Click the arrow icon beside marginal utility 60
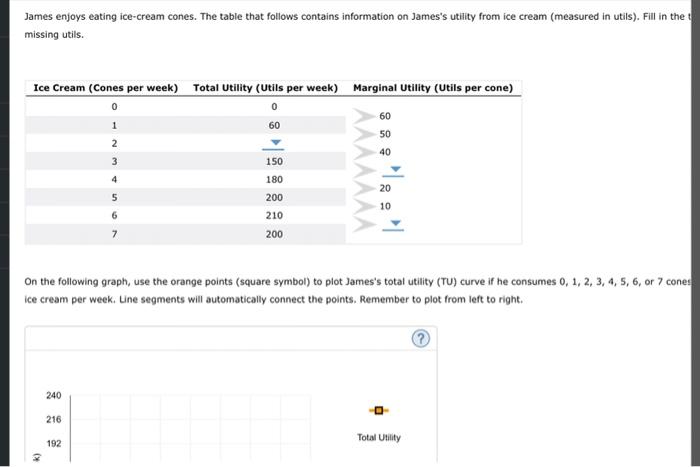This screenshot has height=467, width=700. tap(364, 116)
